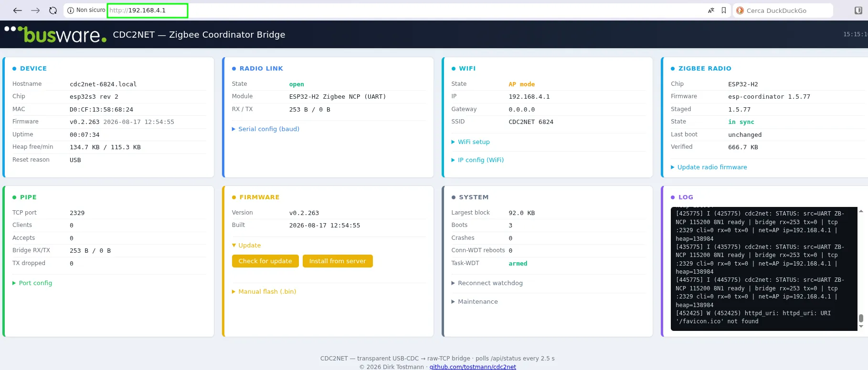Viewport: 868px width, 370px height.
Task: Click Verified value '666.7 KB'
Action: click(743, 147)
